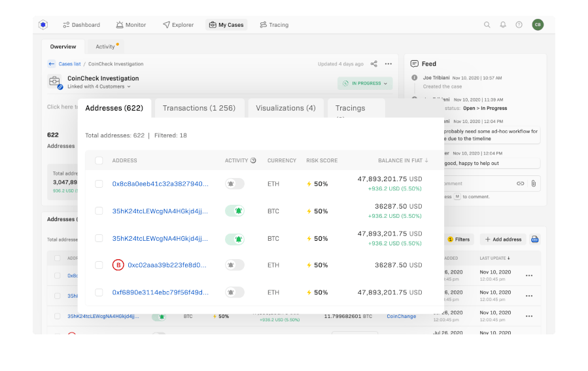
Task: Switch to the Transactions (1 256) tab
Action: 199,108
